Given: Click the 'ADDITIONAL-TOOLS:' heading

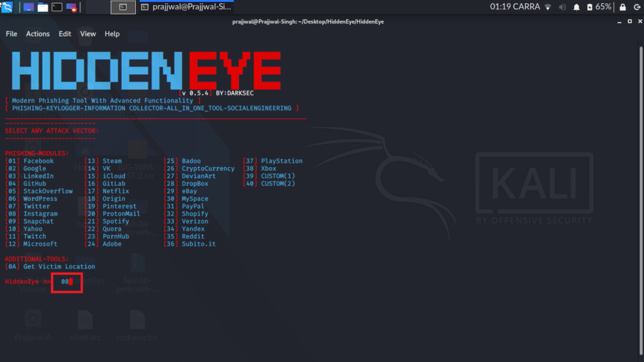Looking at the screenshot, I should 37,259.
